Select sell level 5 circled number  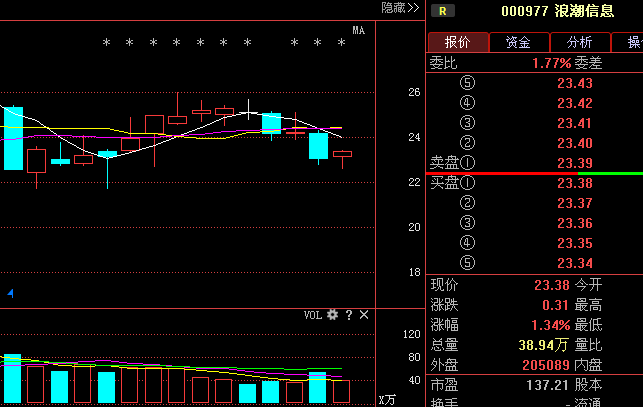(468, 83)
